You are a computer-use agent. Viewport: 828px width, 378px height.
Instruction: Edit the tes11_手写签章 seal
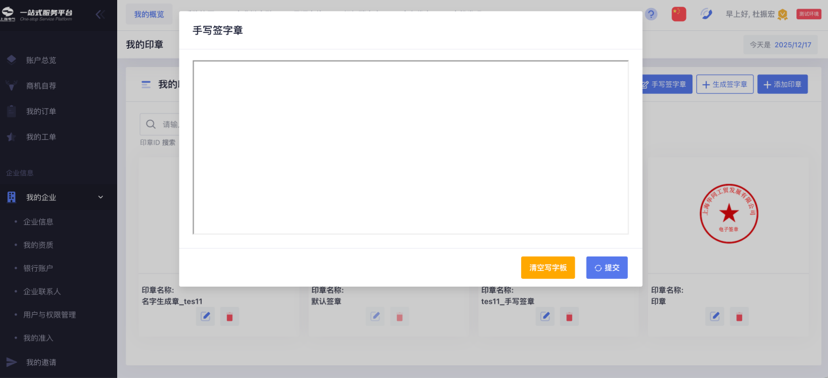(x=545, y=316)
